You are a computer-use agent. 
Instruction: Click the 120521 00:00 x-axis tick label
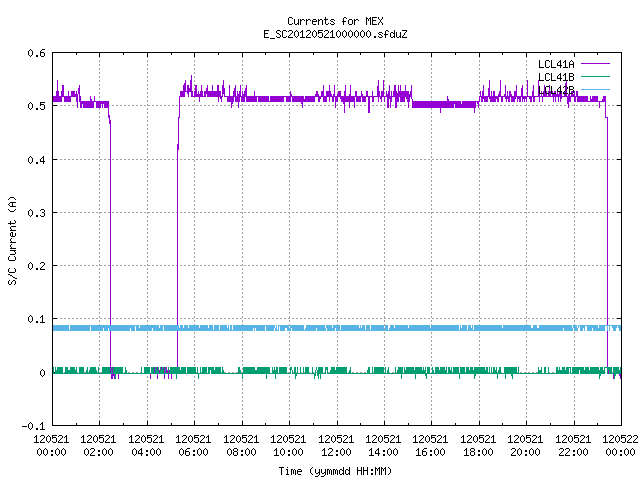[x=51, y=446]
